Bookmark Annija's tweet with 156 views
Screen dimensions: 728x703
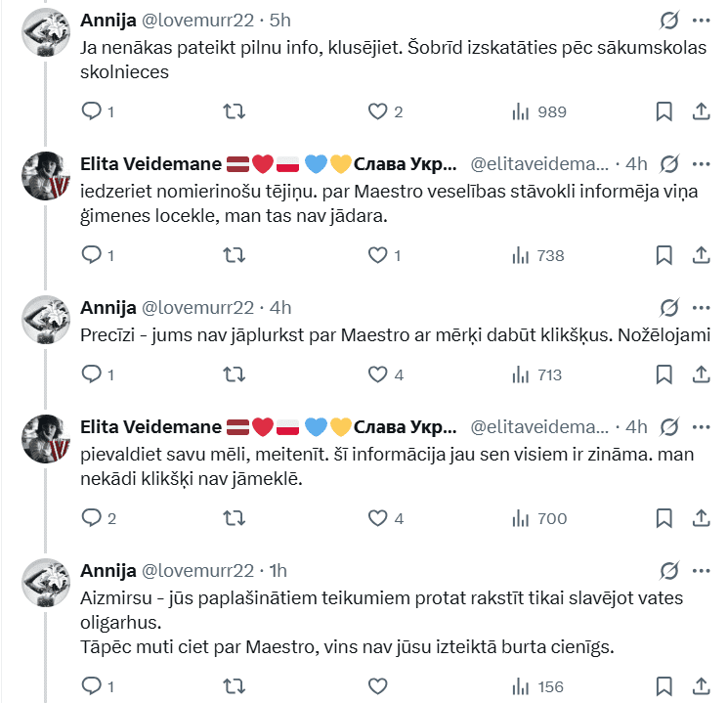pos(664,686)
